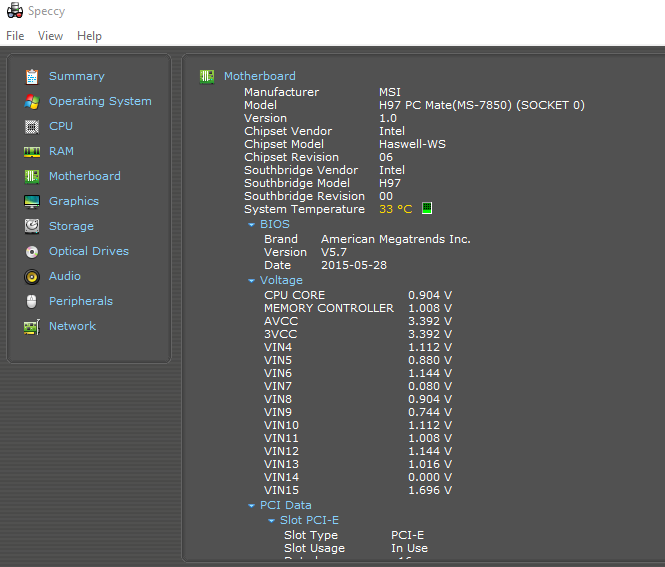The width and height of the screenshot is (665, 567).
Task: Collapse the BIOS section
Action: pos(252,225)
